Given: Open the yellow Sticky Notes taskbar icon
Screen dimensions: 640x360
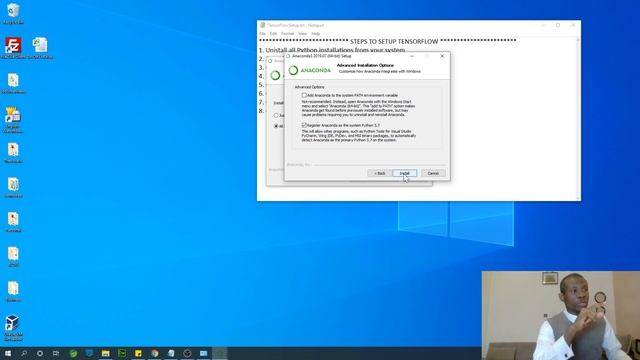Looking at the screenshot, I should (x=138, y=353).
